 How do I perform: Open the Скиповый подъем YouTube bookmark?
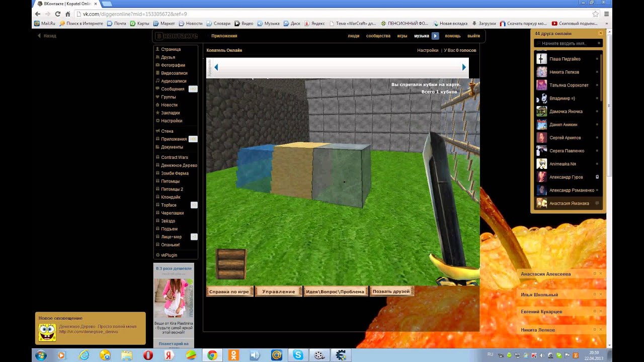tap(575, 23)
